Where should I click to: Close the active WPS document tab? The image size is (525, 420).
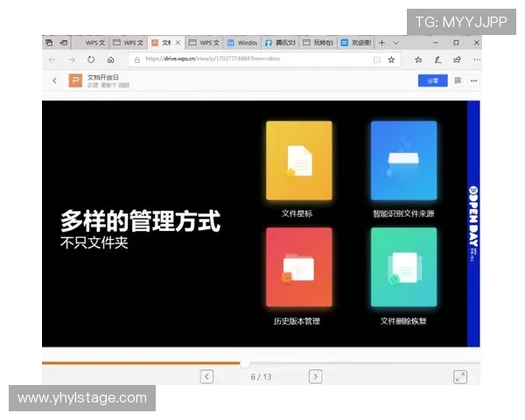(x=178, y=43)
